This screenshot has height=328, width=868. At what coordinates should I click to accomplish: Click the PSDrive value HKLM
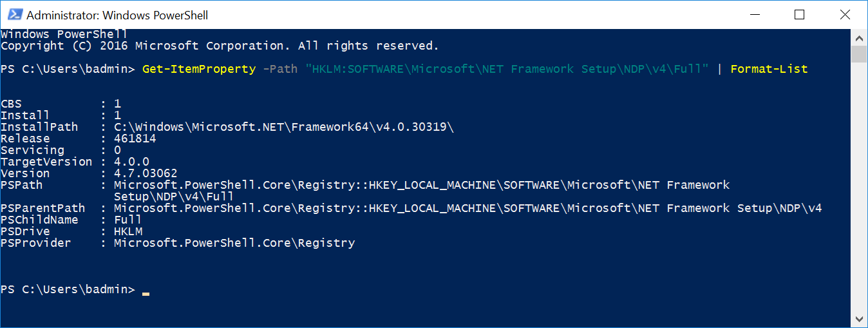(x=128, y=231)
